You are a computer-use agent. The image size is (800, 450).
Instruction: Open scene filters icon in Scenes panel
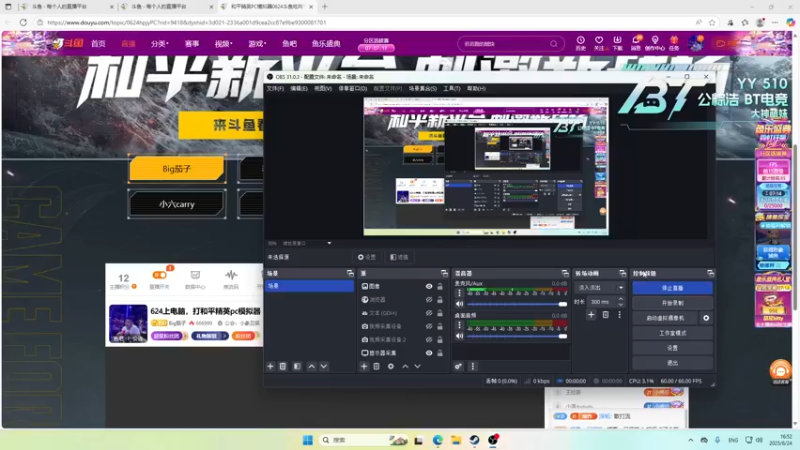tap(297, 366)
